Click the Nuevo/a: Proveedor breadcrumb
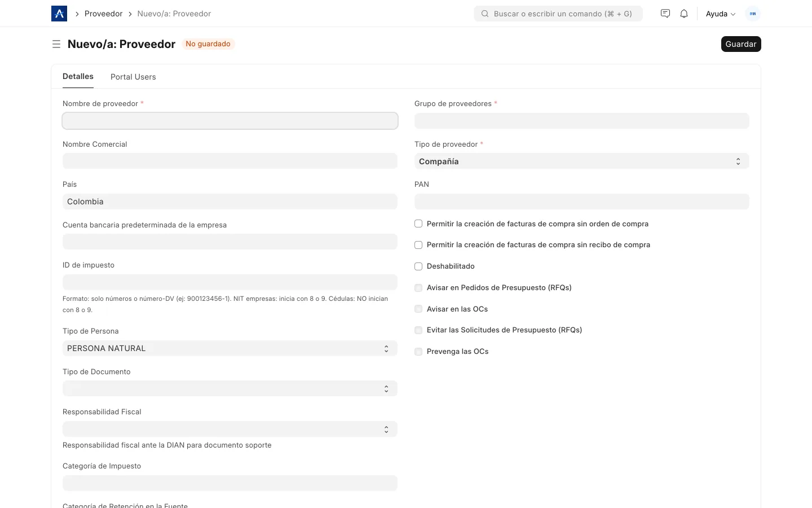 (174, 14)
